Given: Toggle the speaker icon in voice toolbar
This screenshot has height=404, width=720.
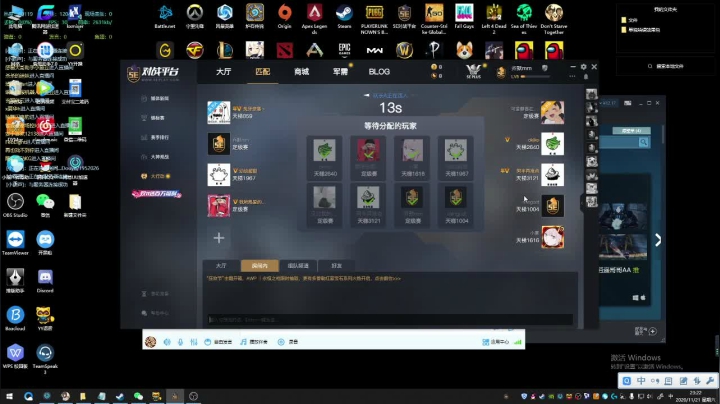Looking at the screenshot, I should point(167,342).
